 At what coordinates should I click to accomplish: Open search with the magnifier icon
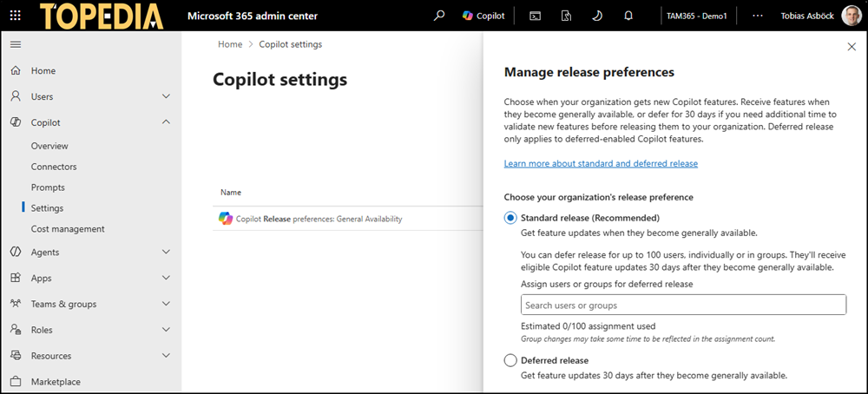pos(439,16)
